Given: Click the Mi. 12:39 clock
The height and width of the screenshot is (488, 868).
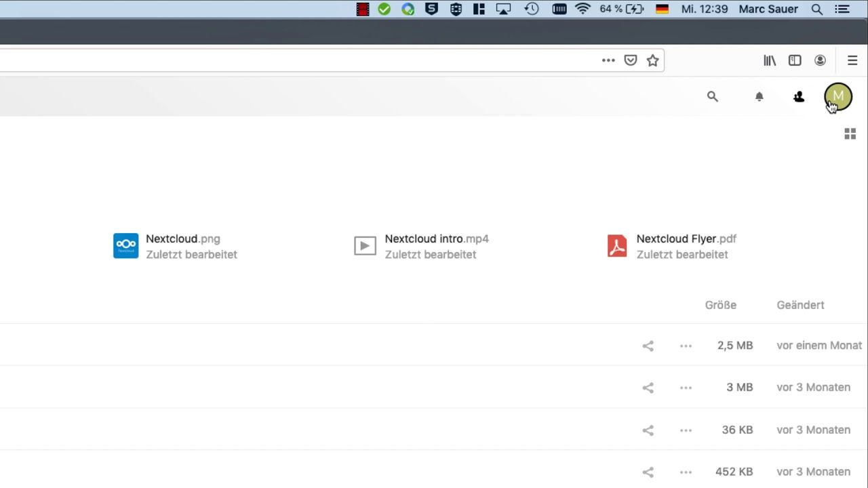Looking at the screenshot, I should click(705, 9).
